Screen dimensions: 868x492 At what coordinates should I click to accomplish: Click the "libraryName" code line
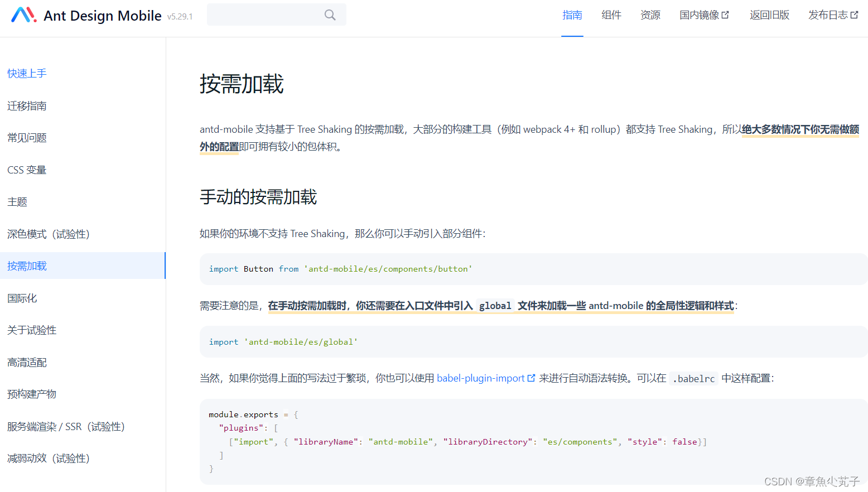click(x=467, y=442)
